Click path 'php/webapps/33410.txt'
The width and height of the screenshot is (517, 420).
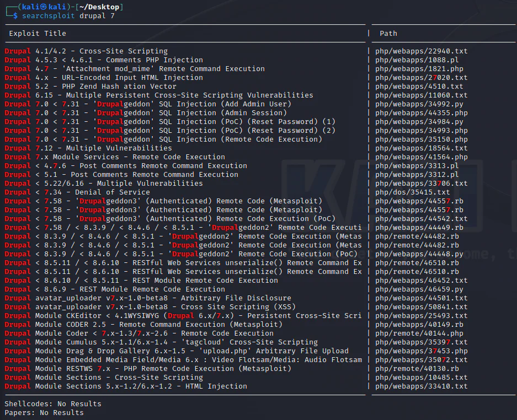pyautogui.click(x=422, y=386)
